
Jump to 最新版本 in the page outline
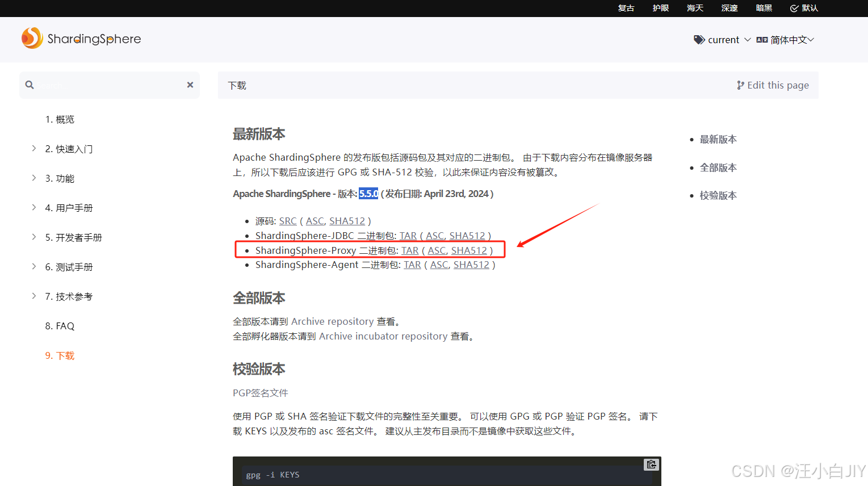718,139
